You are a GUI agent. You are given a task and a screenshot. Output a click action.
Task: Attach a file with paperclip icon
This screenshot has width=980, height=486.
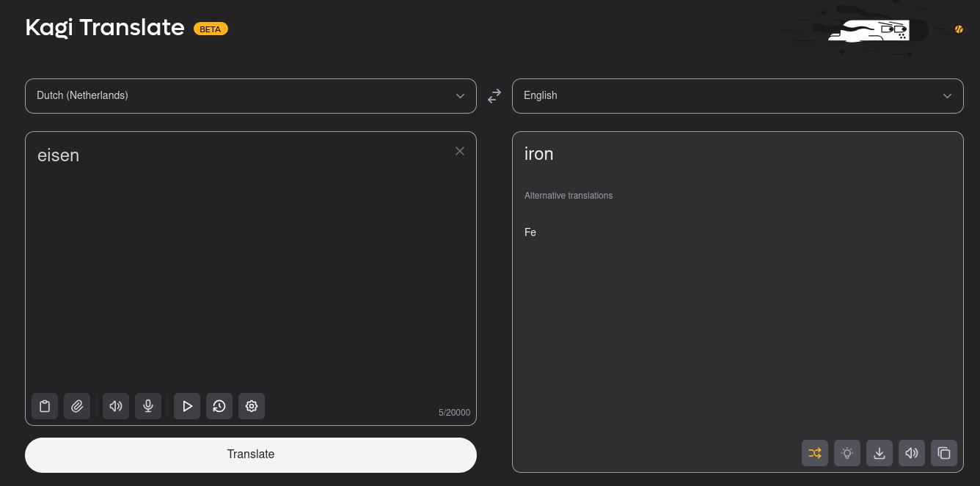77,406
